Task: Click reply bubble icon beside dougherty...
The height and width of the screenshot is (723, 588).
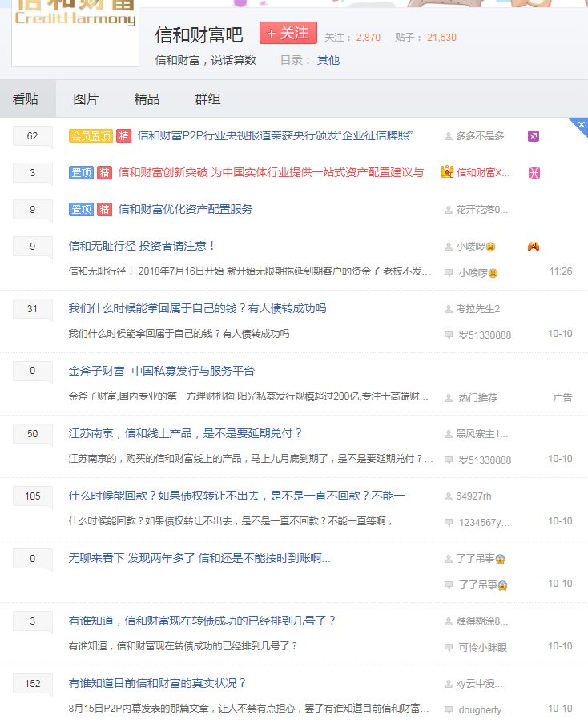Action: (x=449, y=710)
